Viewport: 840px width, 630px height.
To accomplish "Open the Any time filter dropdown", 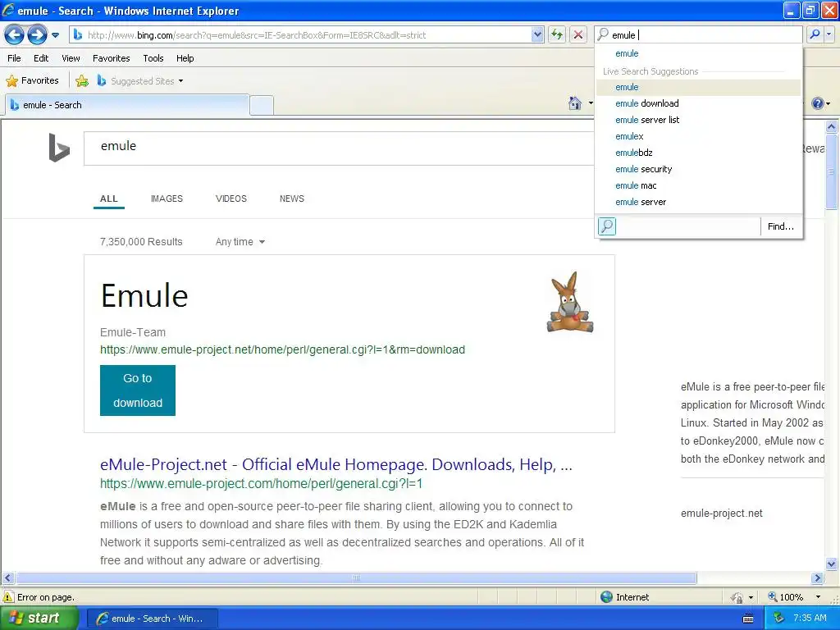I will click(x=240, y=242).
